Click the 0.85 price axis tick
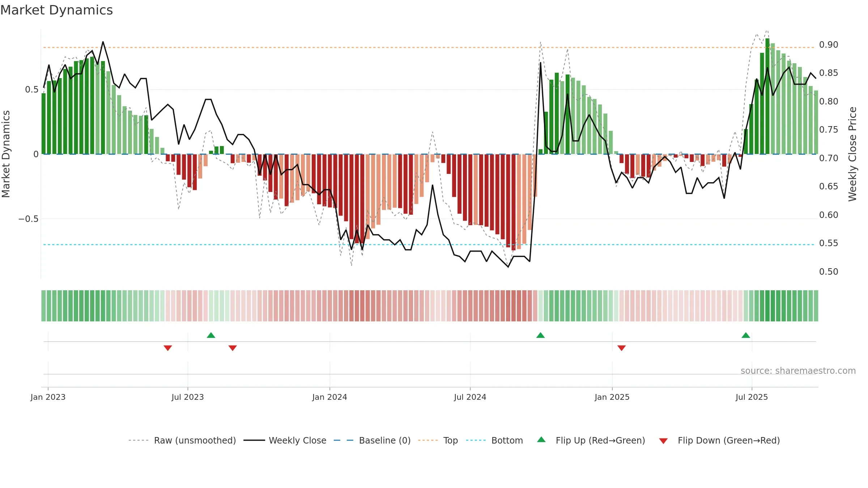Image resolution: width=868 pixels, height=488 pixels. point(829,73)
